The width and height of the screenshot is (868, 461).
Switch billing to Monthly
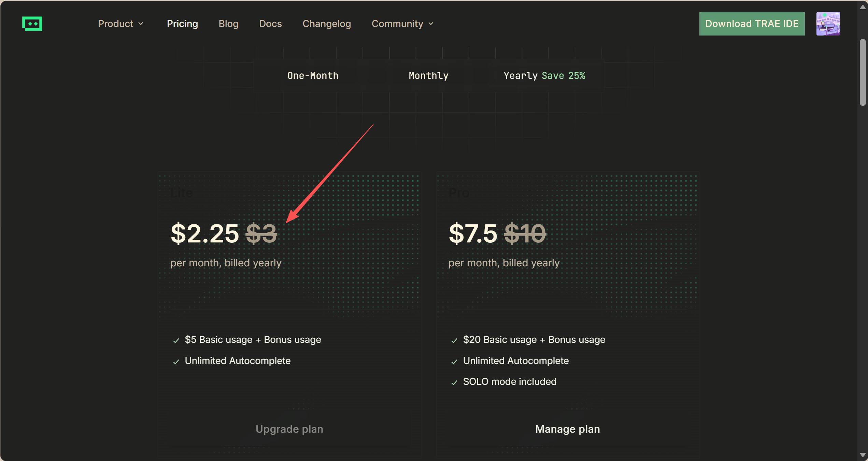pos(428,75)
